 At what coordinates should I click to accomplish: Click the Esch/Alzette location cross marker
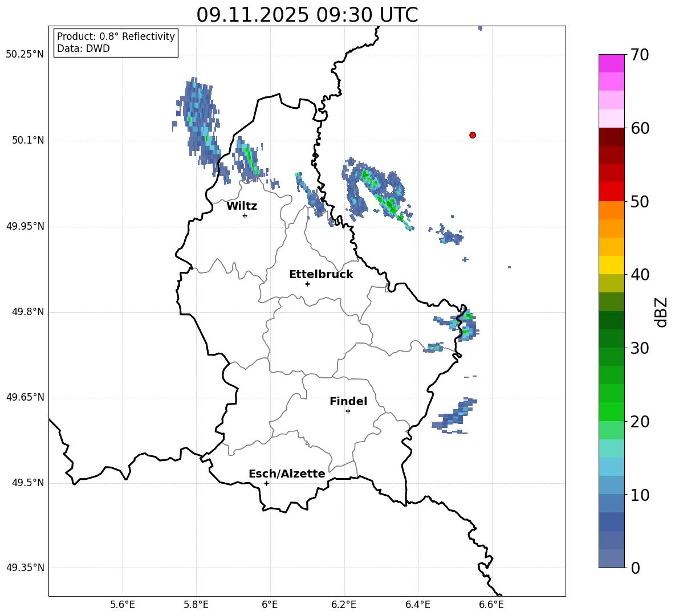coord(266,483)
